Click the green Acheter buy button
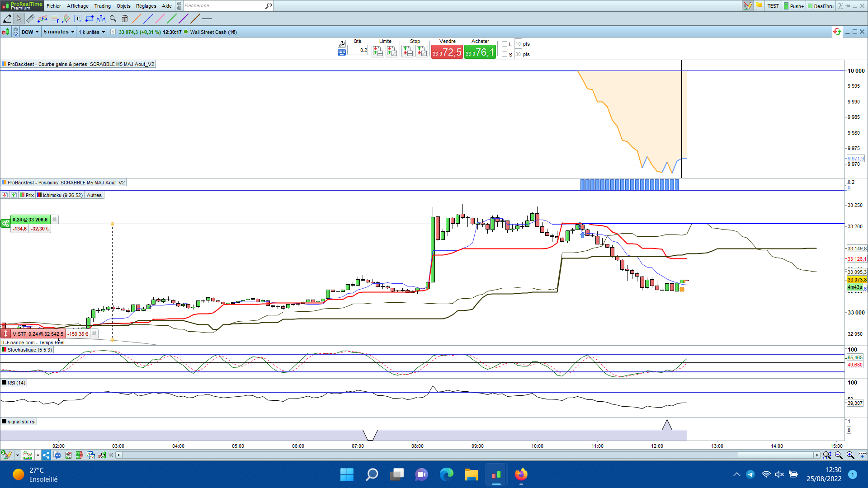Screen dimensions: 868x488 tap(480, 52)
